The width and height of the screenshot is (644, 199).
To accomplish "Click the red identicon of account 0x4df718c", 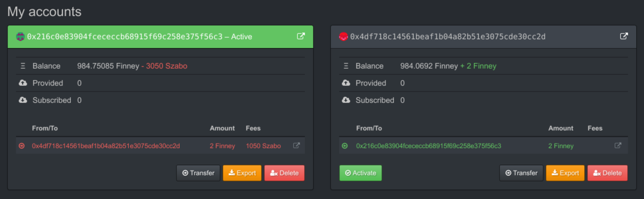I will coord(343,36).
